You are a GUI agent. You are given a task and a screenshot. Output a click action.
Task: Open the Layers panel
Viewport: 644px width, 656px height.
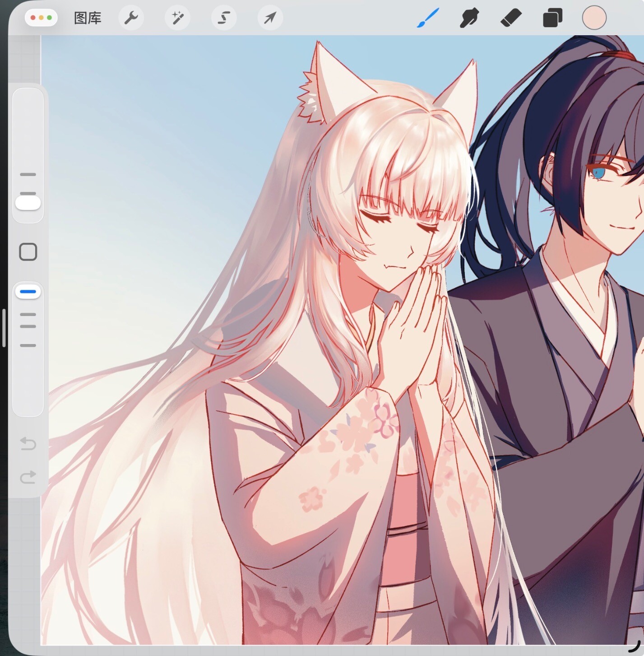coord(552,18)
